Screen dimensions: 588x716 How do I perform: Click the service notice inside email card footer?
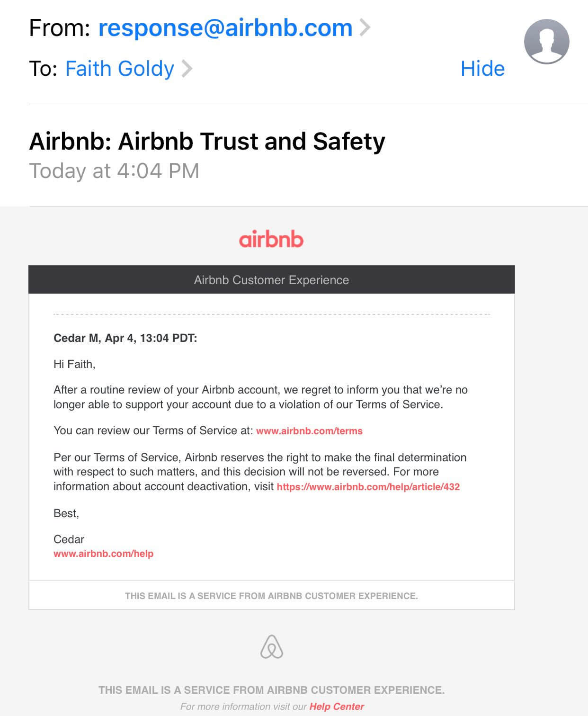tap(272, 596)
